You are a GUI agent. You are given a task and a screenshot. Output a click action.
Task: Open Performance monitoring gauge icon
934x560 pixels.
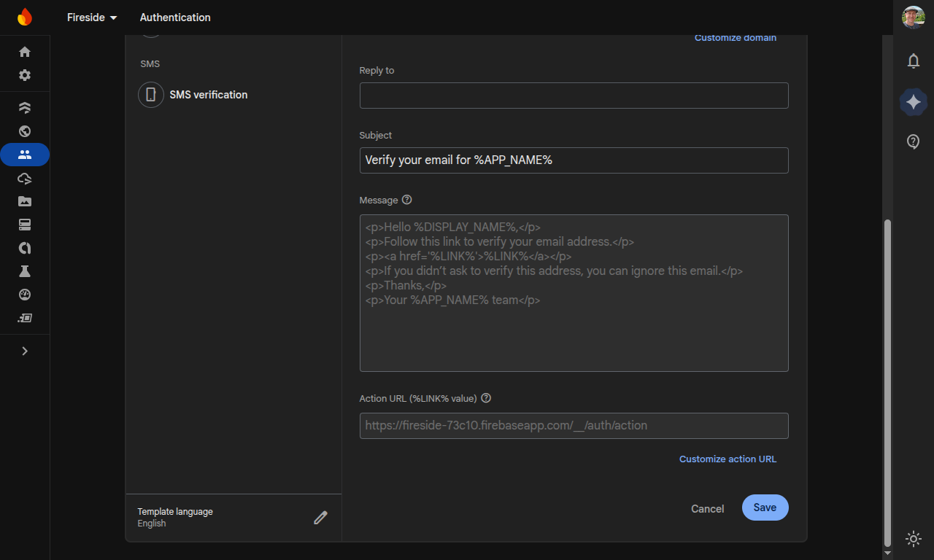pos(24,295)
